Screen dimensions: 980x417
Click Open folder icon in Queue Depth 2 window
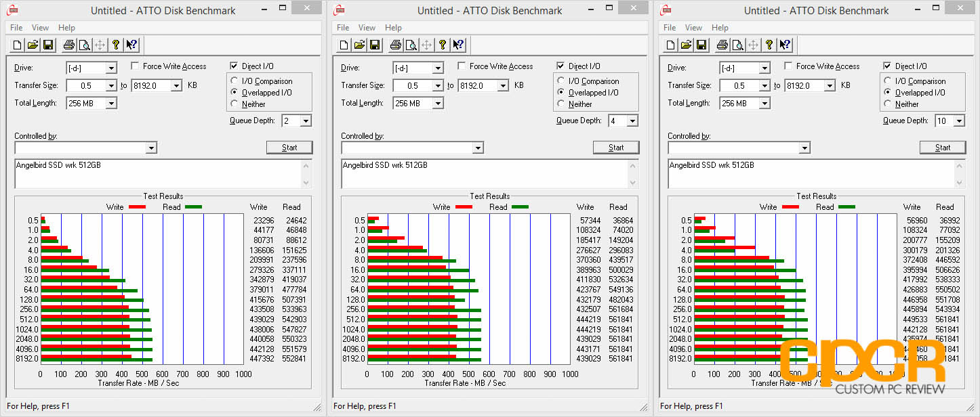click(x=33, y=45)
